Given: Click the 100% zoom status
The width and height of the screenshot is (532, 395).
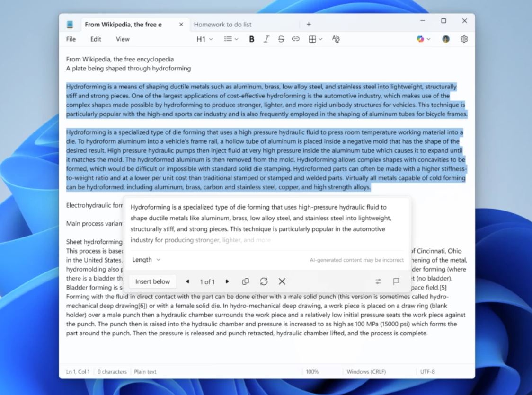Looking at the screenshot, I should (x=312, y=372).
